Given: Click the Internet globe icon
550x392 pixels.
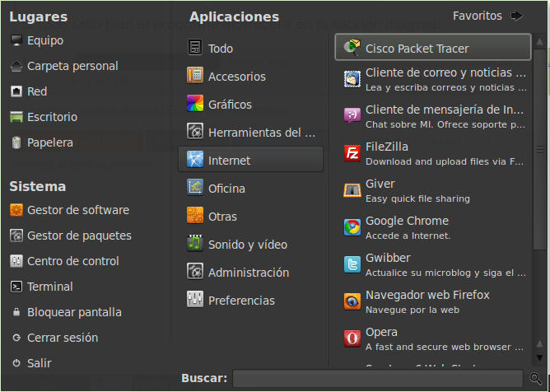Looking at the screenshot, I should 195,160.
